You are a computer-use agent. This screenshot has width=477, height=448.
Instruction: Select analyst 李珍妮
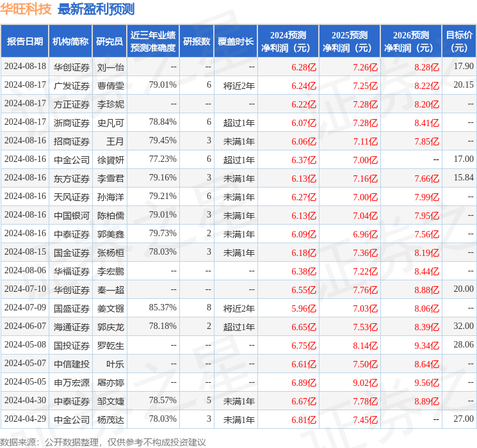point(110,104)
